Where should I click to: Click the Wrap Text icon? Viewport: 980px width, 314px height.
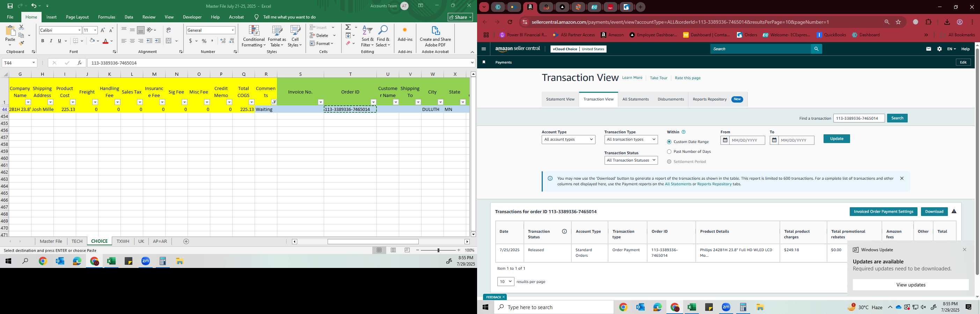[169, 30]
